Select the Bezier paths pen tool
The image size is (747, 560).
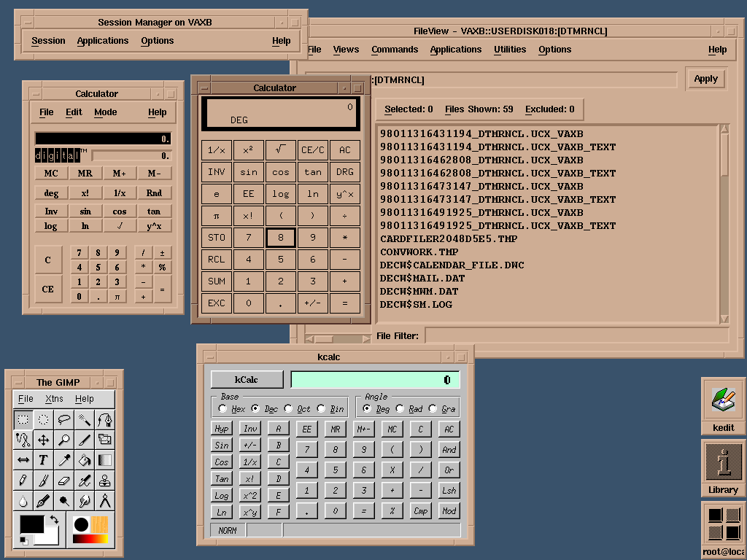coord(105,419)
